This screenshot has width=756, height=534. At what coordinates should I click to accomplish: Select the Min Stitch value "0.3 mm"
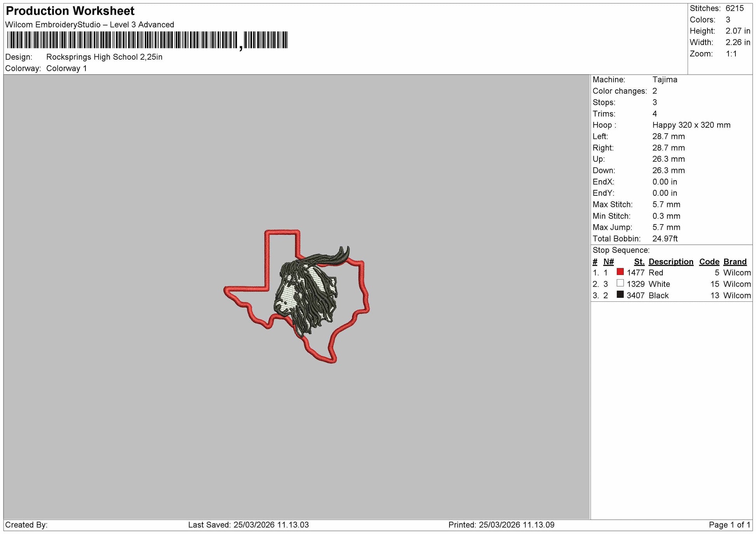pos(666,216)
